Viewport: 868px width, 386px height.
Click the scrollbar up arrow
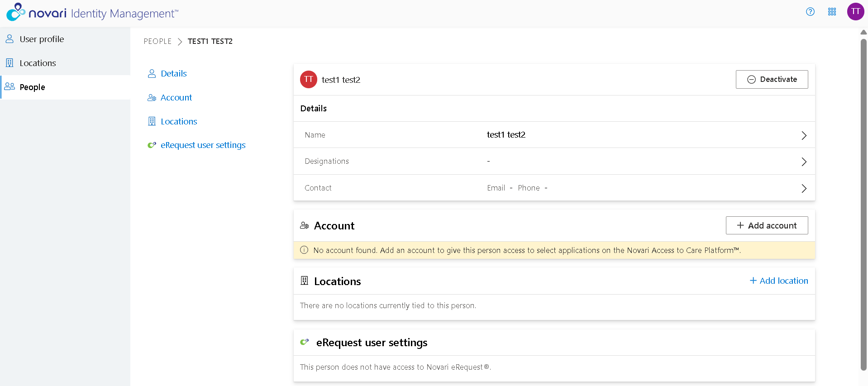click(x=863, y=32)
